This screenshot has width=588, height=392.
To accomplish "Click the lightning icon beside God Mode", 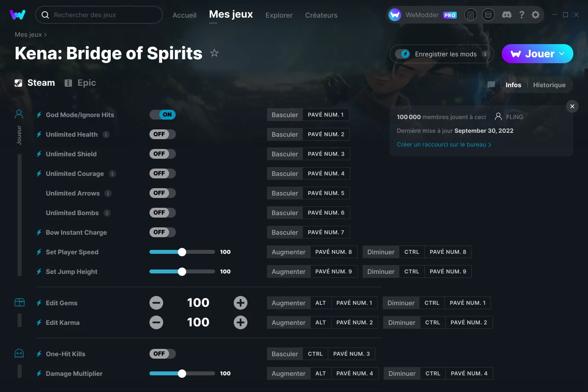I will pyautogui.click(x=39, y=115).
